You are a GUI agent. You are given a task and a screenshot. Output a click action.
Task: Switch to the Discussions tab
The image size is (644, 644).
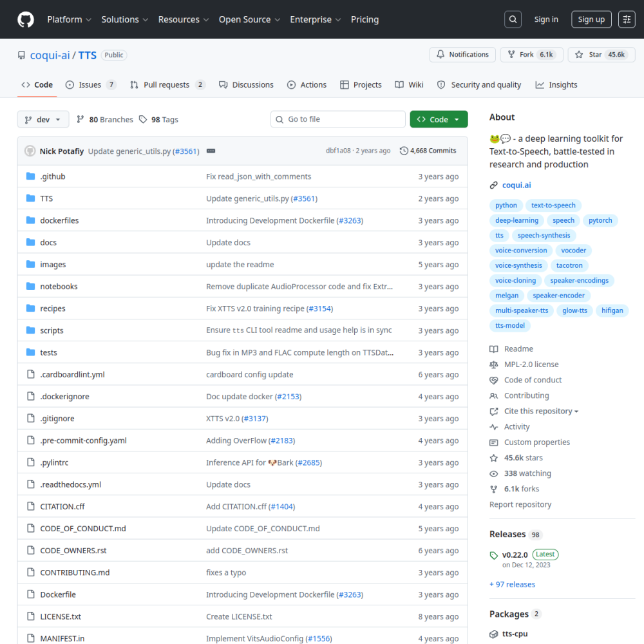(x=246, y=85)
